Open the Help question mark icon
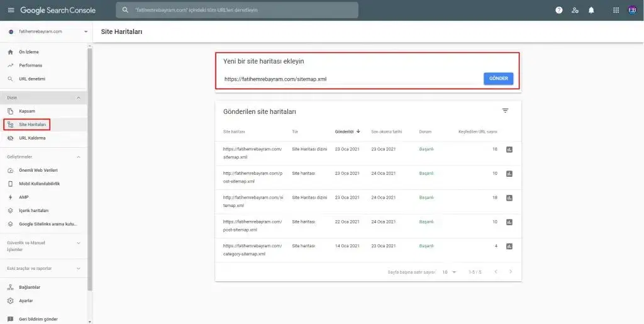Screen dimensions: 644x324 point(558,10)
